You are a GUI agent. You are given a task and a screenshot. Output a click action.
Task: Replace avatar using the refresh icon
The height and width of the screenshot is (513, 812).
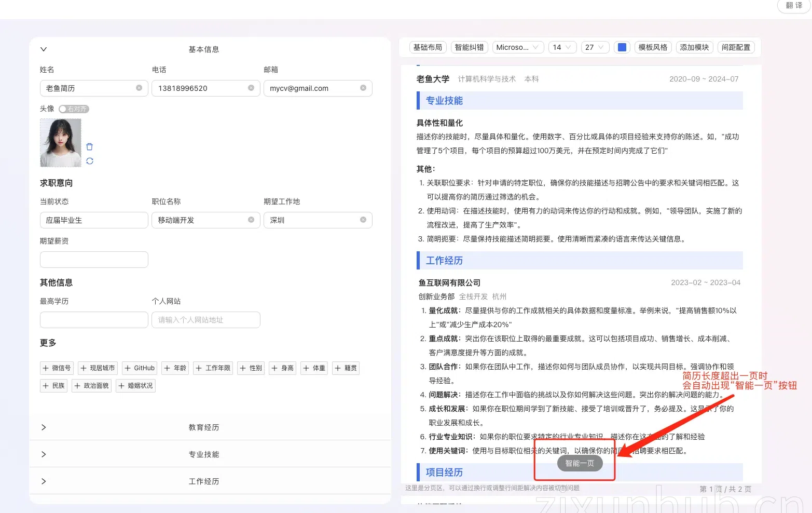[x=89, y=161]
